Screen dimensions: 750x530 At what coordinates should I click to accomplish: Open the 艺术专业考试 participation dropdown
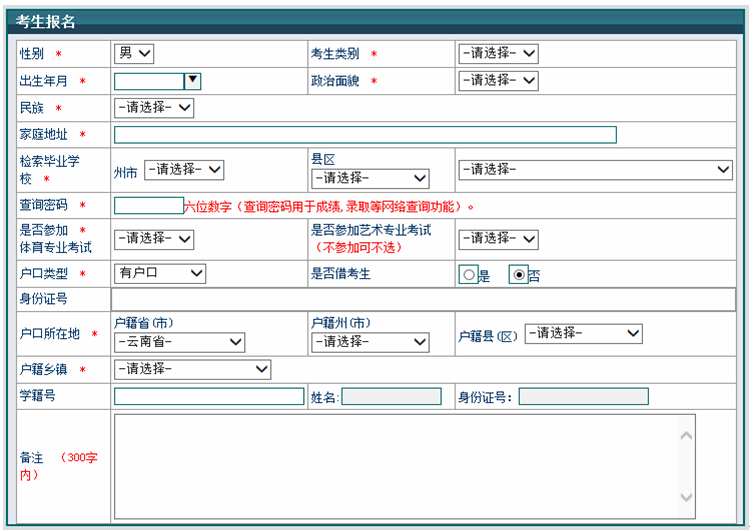pos(498,239)
